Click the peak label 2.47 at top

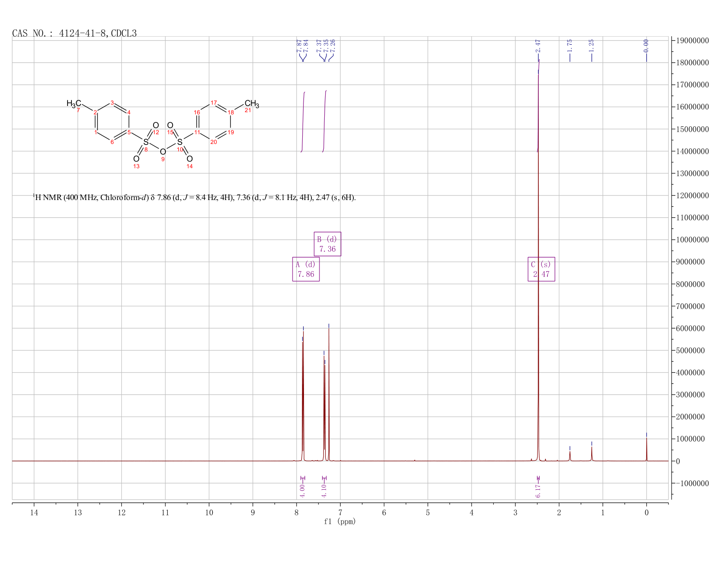(x=538, y=46)
